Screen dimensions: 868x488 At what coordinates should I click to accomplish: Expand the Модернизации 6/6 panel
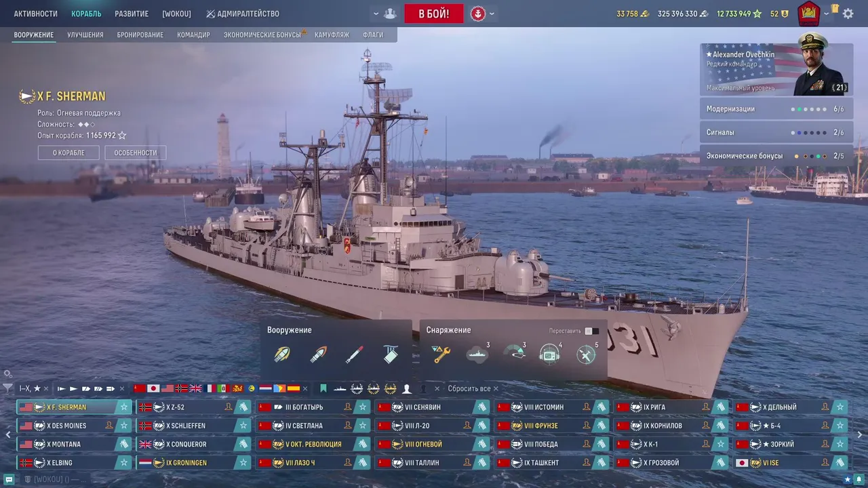776,109
